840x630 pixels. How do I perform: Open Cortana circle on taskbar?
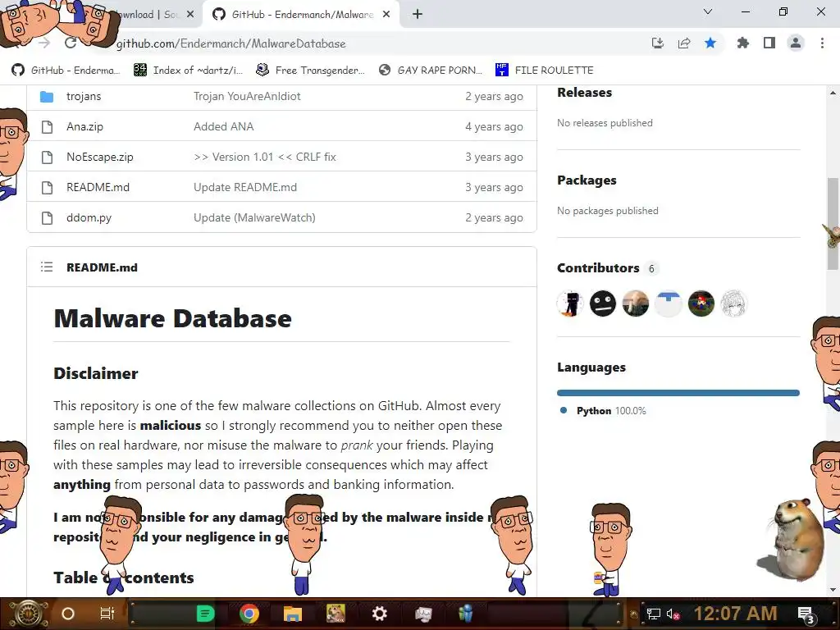coord(68,614)
